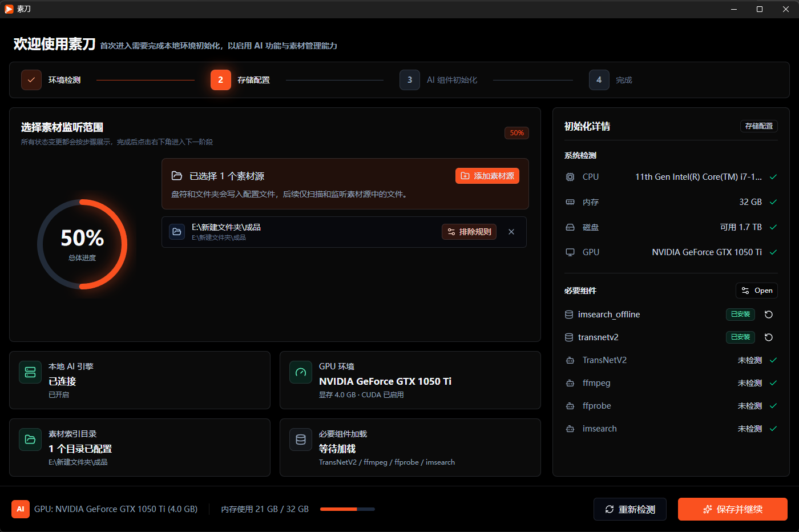Viewport: 799px width, 532px height.
Task: Click the TransNetV2 robot icon
Action: 570,360
